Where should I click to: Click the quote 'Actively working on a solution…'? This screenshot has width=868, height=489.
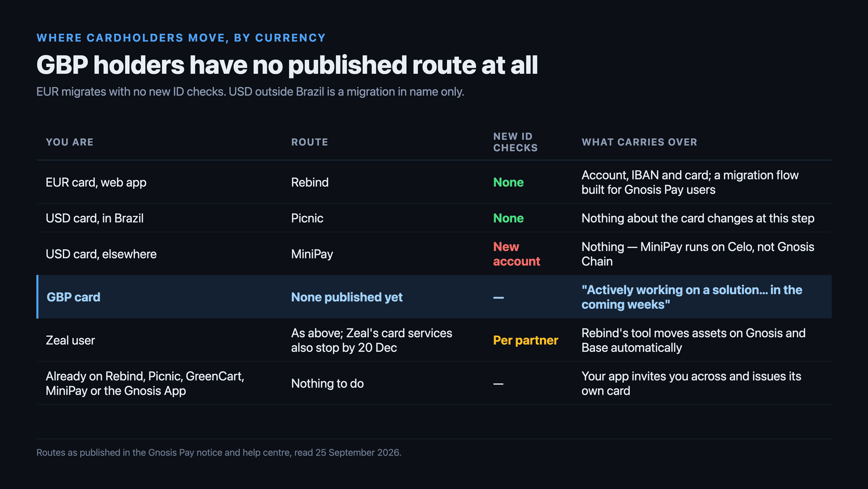pos(692,297)
